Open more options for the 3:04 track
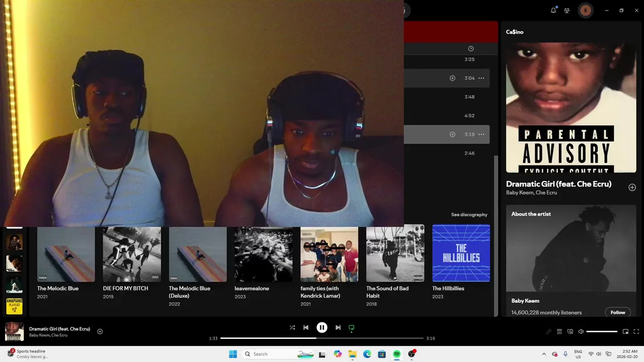Image resolution: width=644 pixels, height=362 pixels. tap(481, 78)
